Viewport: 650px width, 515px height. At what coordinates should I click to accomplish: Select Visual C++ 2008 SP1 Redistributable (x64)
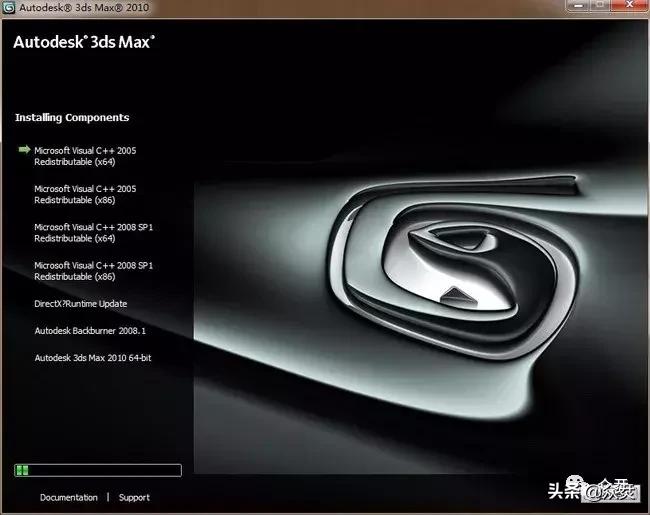[x=93, y=233]
